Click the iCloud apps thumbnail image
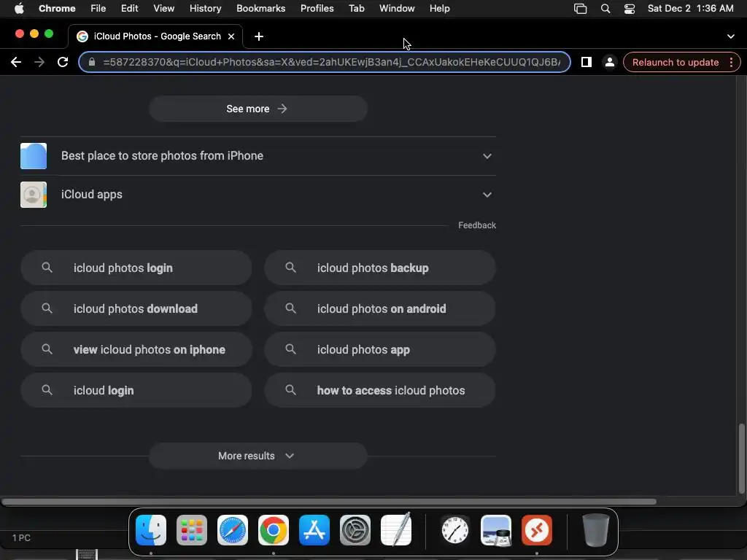This screenshot has width=747, height=560. click(34, 194)
